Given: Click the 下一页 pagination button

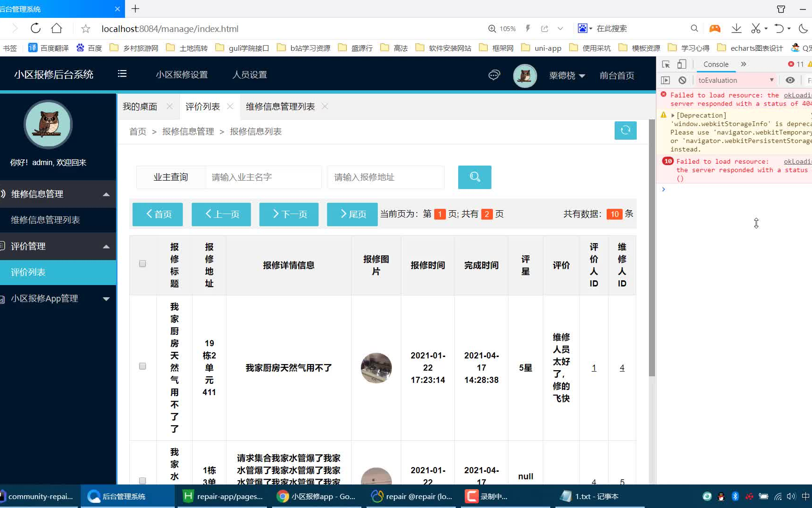Looking at the screenshot, I should coord(289,214).
